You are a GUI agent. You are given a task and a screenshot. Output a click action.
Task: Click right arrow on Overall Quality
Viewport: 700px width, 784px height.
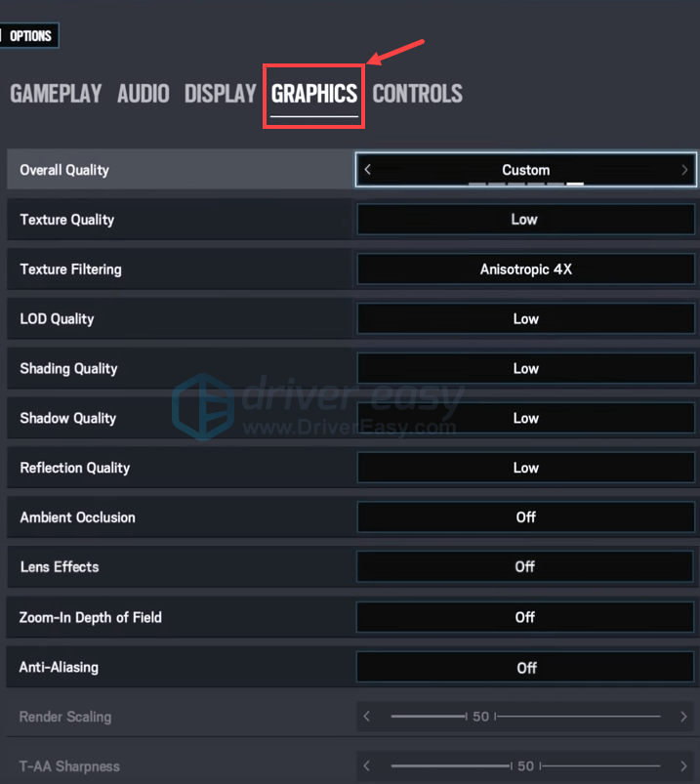(x=684, y=170)
